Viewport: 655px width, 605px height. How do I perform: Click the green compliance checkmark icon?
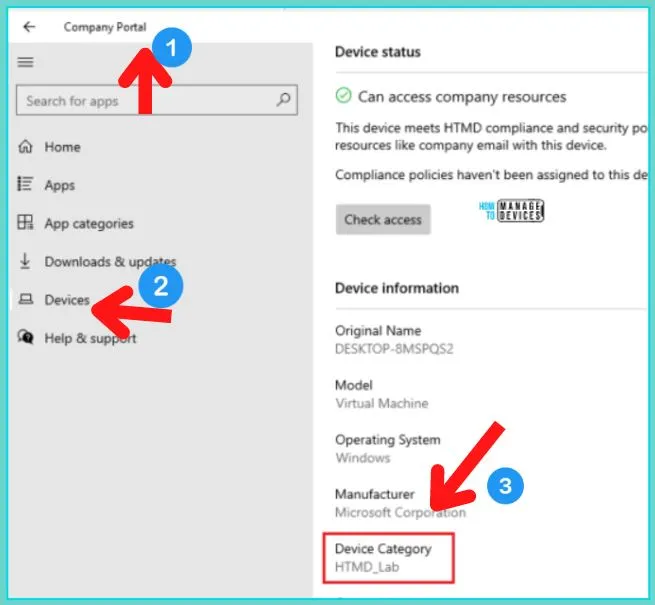343,96
